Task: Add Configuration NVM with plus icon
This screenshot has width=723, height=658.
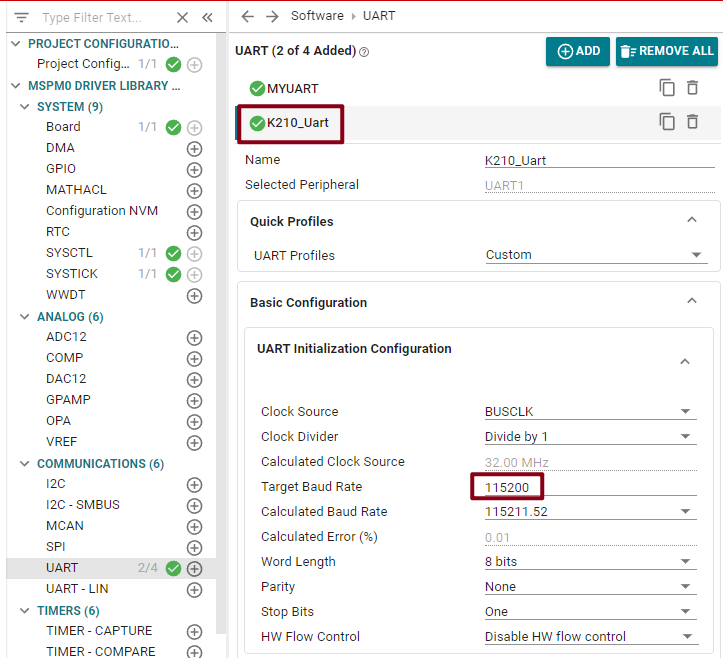Action: pyautogui.click(x=194, y=212)
